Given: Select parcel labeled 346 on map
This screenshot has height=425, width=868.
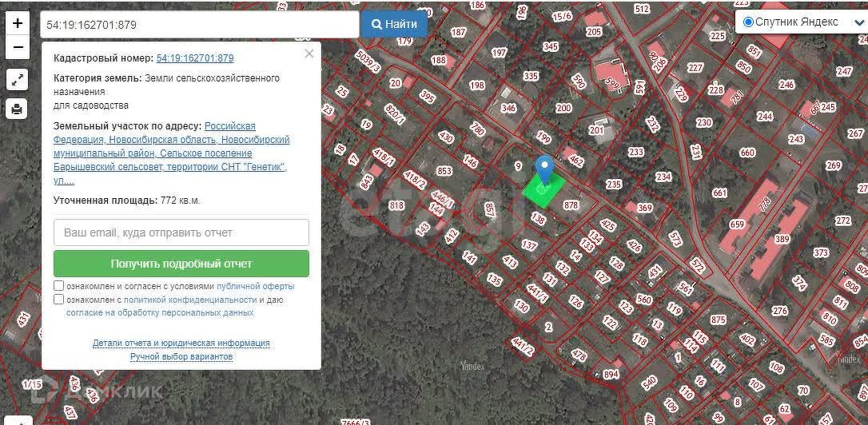Looking at the screenshot, I should pos(509,109).
